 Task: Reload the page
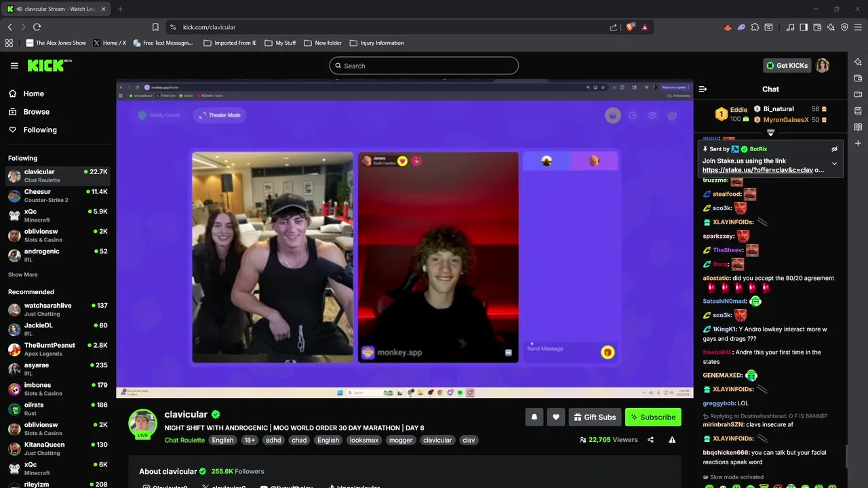37,27
